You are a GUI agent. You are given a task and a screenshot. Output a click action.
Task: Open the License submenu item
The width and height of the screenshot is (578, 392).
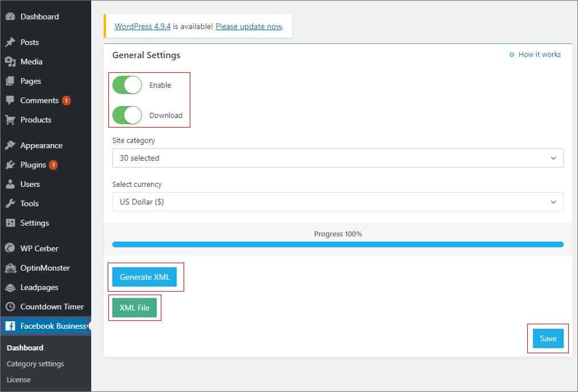tap(19, 379)
